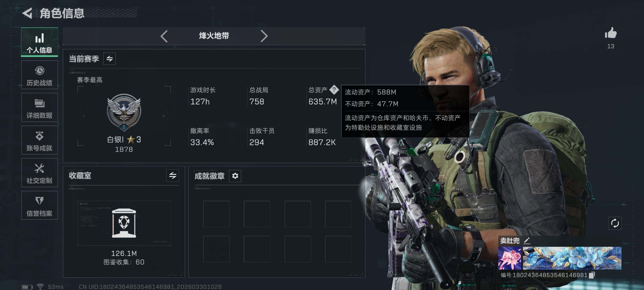The width and height of the screenshot is (644, 290).
Task: Copy the player ID number with the copy icon
Action: [592, 275]
